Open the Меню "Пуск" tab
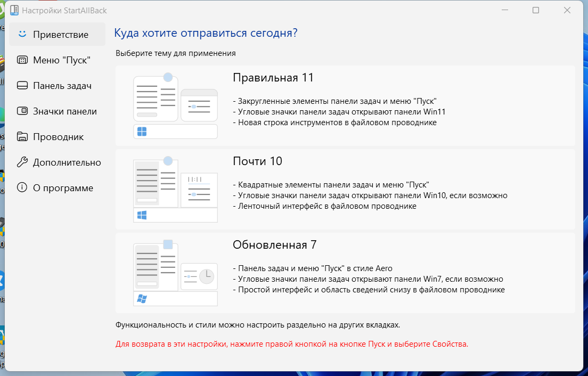The height and width of the screenshot is (376, 588). pyautogui.click(x=58, y=60)
